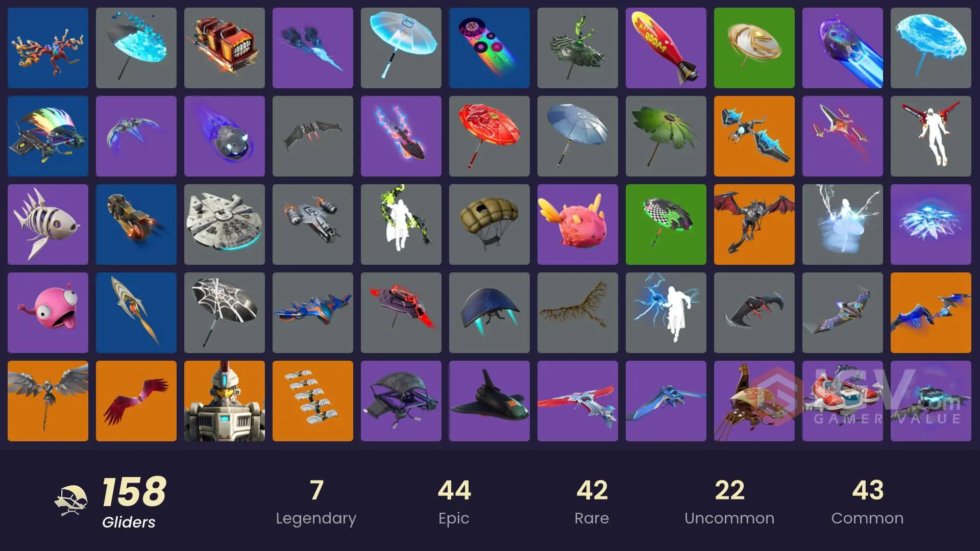980x551 pixels.
Task: Click the KA-BOOM red rocket glider
Action: pos(666,48)
